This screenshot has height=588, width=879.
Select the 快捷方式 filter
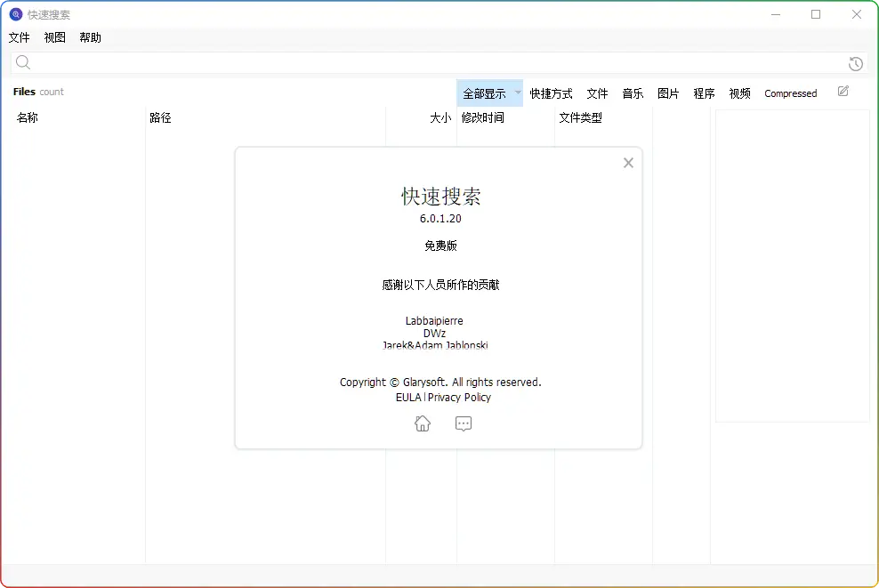[x=551, y=93]
